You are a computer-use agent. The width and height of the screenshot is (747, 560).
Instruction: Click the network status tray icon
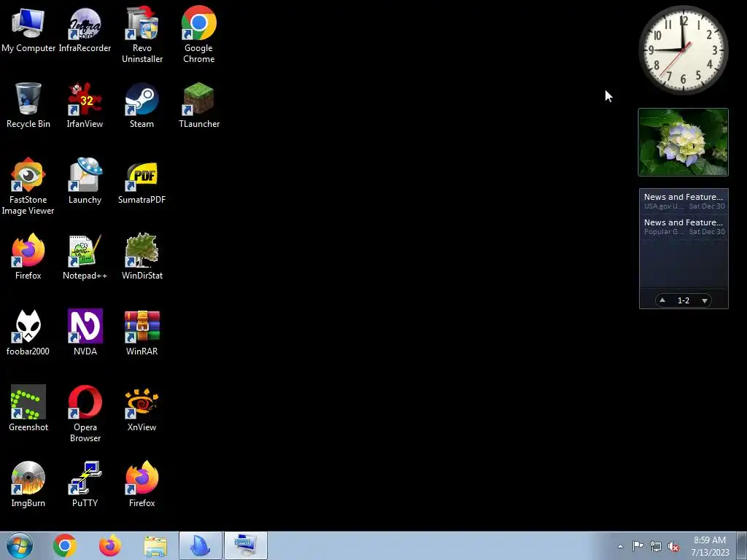(656, 546)
